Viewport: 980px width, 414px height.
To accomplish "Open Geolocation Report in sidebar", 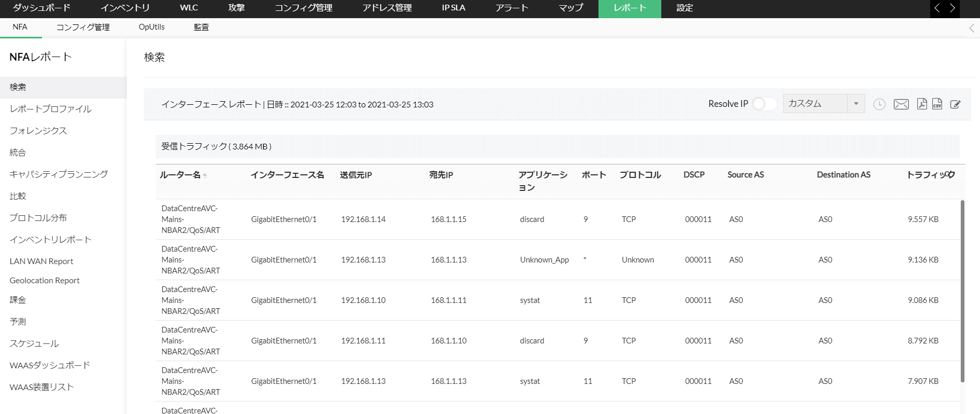I will coord(45,281).
